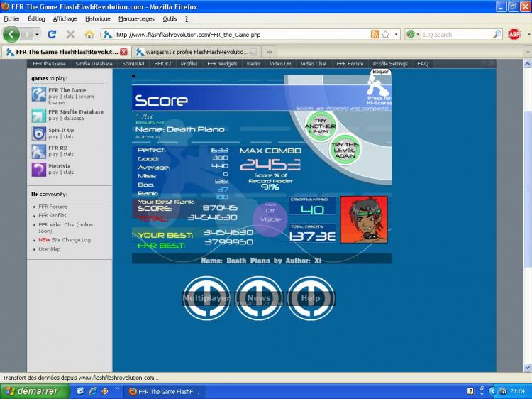This screenshot has width=532, height=399.
Task: Click the FFR Simfile Database arrow icon
Action: (38, 115)
